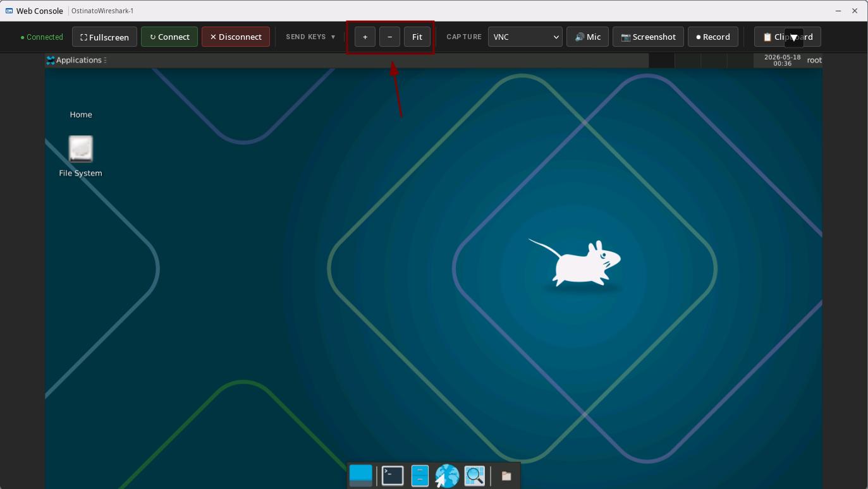Image resolution: width=868 pixels, height=489 pixels.
Task: Zoom out with the minus button
Action: point(389,37)
